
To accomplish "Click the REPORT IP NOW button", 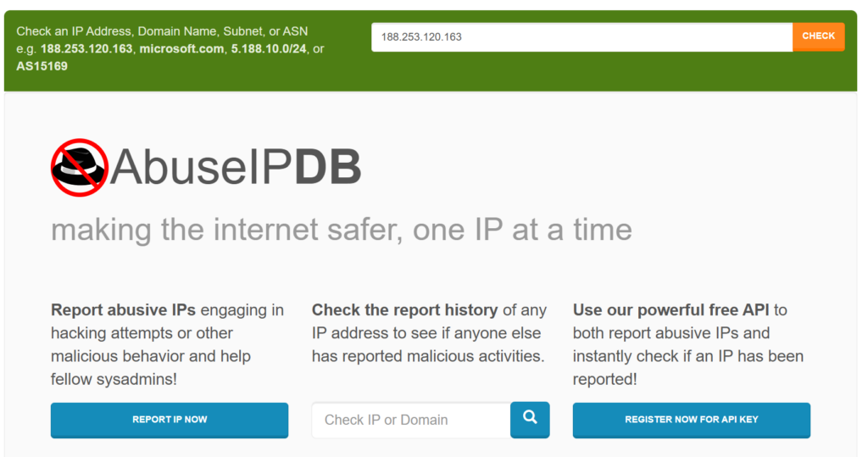I will (x=170, y=420).
